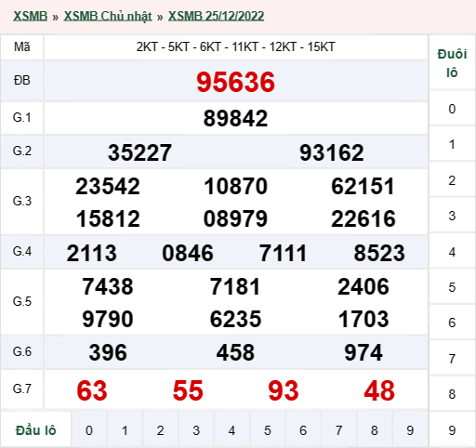Select digit 5 in Đầu lô row
Viewport: 476px width, 448px height.
tap(268, 430)
